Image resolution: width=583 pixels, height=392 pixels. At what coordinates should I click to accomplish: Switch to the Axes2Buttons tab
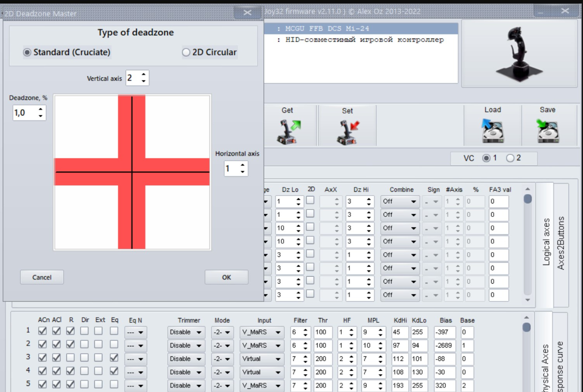561,243
